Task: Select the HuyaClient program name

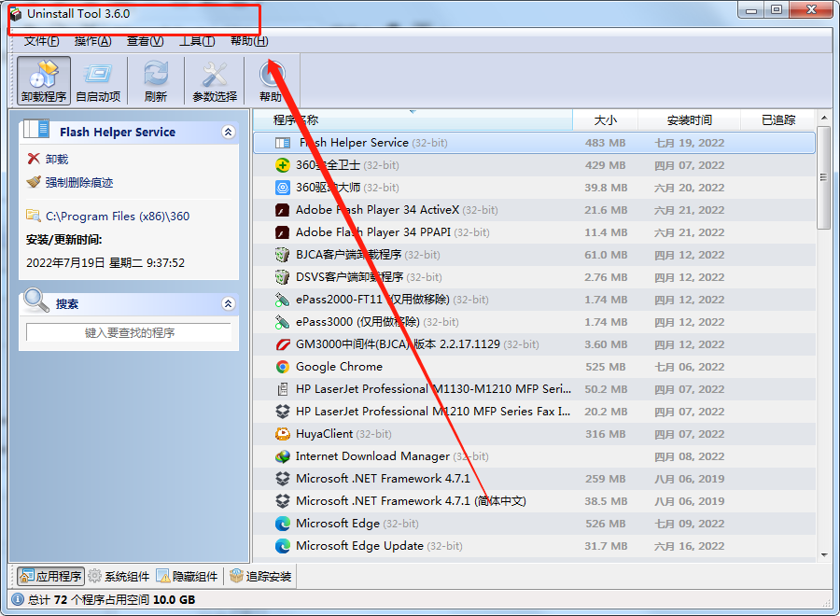Action: [x=324, y=434]
